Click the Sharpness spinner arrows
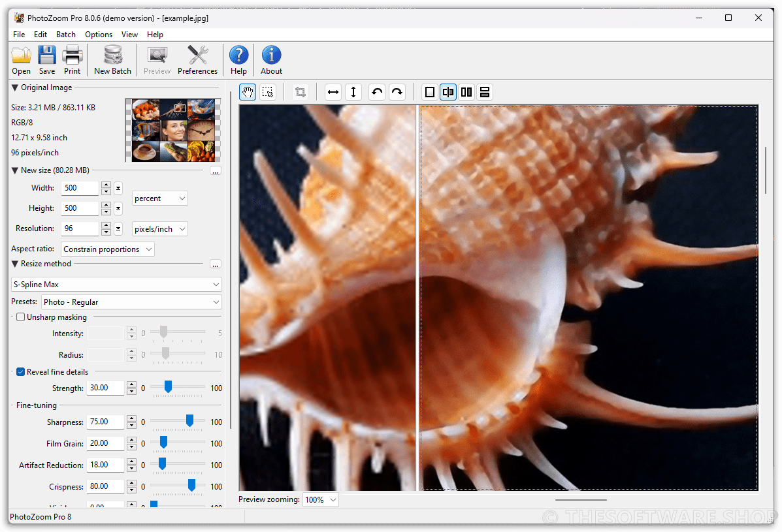The height and width of the screenshot is (532, 782). (132, 422)
